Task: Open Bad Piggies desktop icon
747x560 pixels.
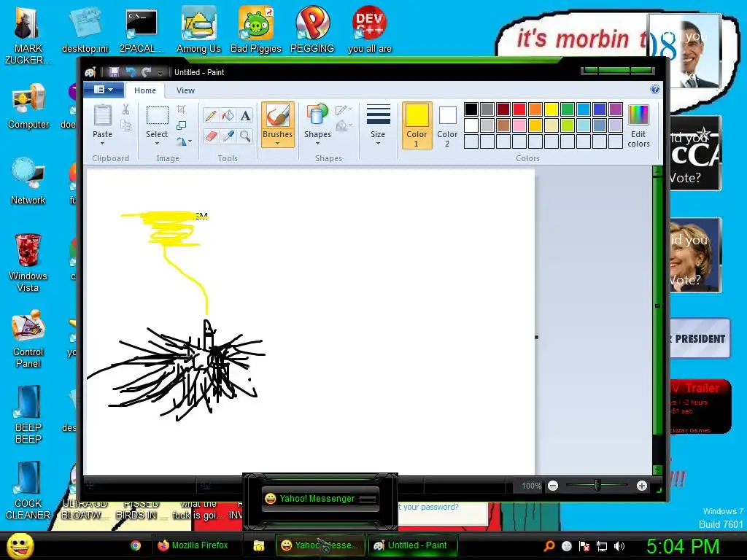Action: (x=256, y=30)
